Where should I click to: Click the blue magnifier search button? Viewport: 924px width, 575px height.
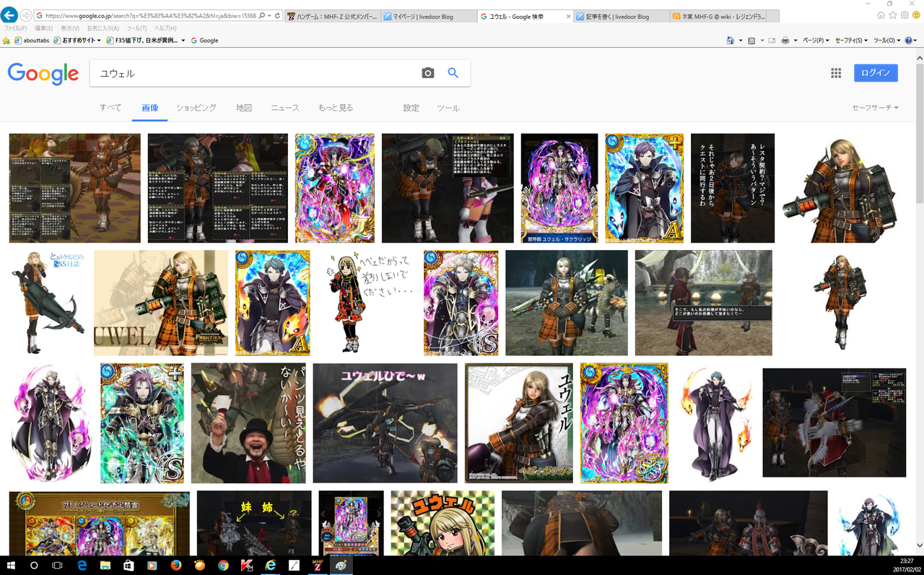pos(453,73)
